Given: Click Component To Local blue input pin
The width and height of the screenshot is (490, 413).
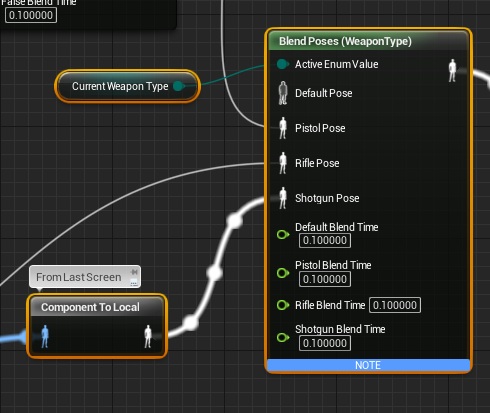Looking at the screenshot, I should pyautogui.click(x=45, y=337).
